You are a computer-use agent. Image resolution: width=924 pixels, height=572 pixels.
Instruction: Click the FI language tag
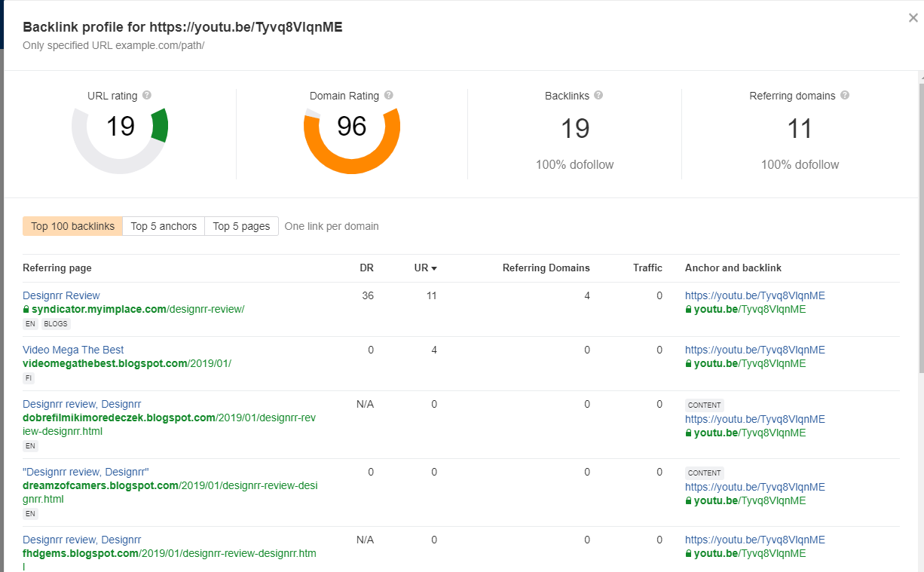[x=29, y=378]
